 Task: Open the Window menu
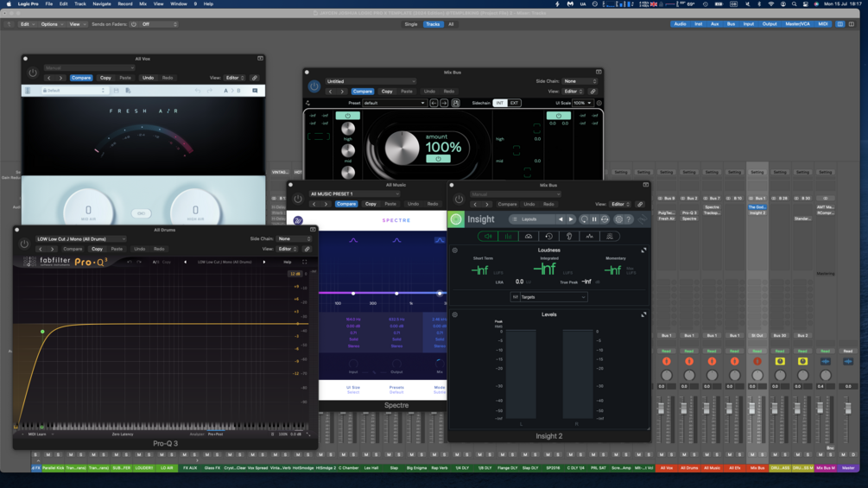[178, 3]
